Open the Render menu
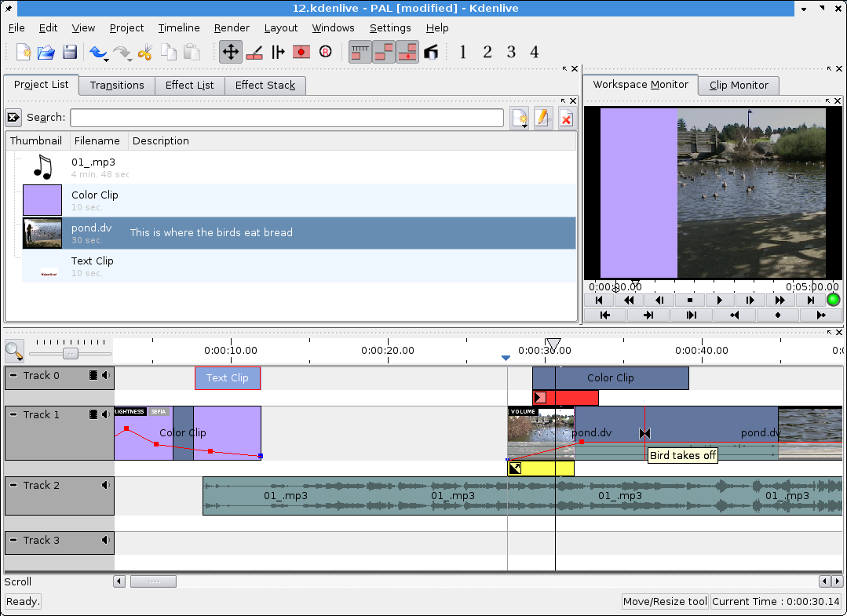The width and height of the screenshot is (847, 616). (232, 28)
